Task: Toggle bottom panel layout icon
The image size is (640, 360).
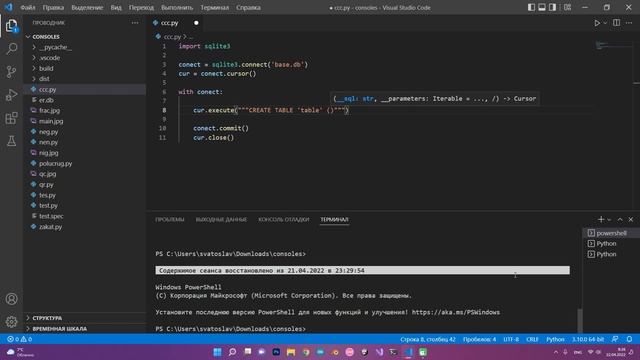Action: [542, 7]
